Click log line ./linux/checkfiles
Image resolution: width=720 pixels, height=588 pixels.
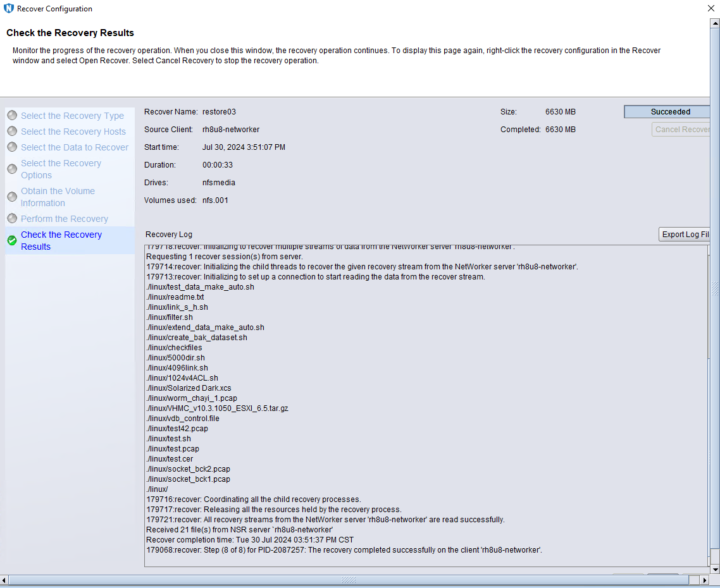click(174, 348)
